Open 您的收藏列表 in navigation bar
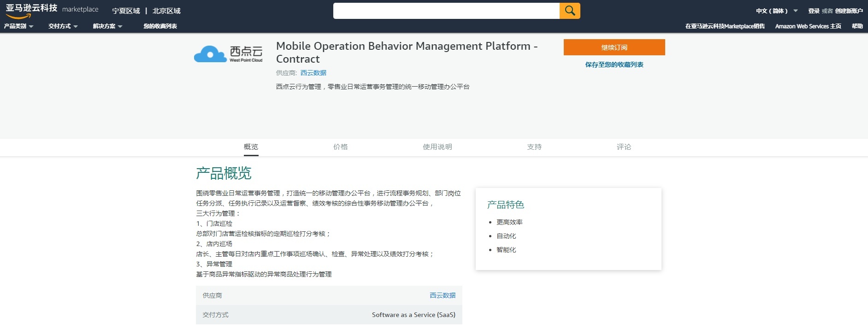 point(160,26)
